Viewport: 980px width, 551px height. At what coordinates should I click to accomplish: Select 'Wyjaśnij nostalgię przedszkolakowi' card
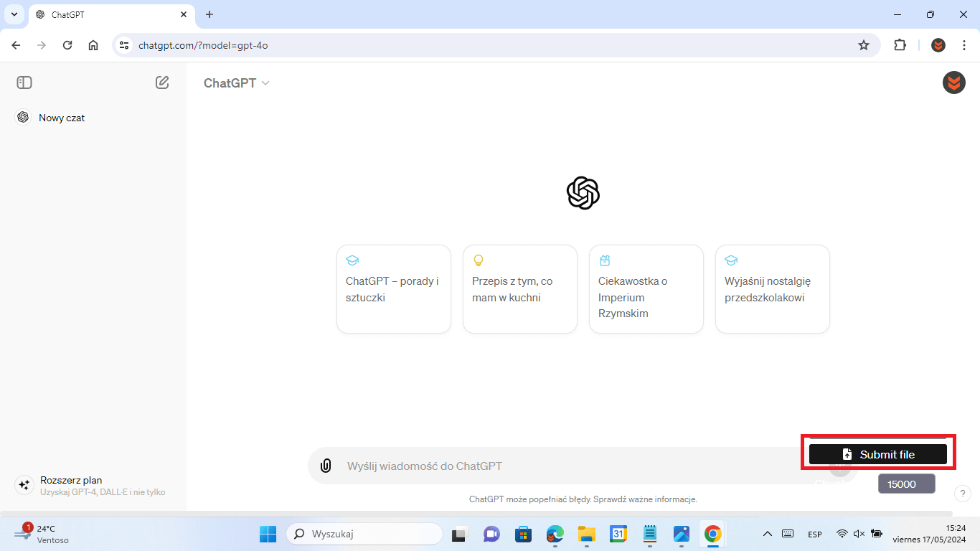pyautogui.click(x=773, y=289)
